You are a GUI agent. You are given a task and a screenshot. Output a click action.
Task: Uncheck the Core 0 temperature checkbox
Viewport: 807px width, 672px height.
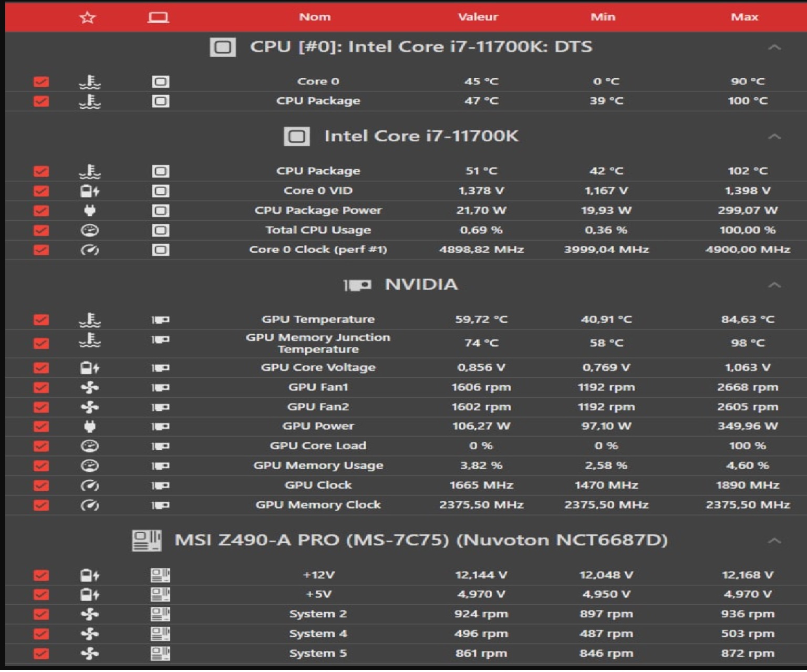click(x=41, y=81)
